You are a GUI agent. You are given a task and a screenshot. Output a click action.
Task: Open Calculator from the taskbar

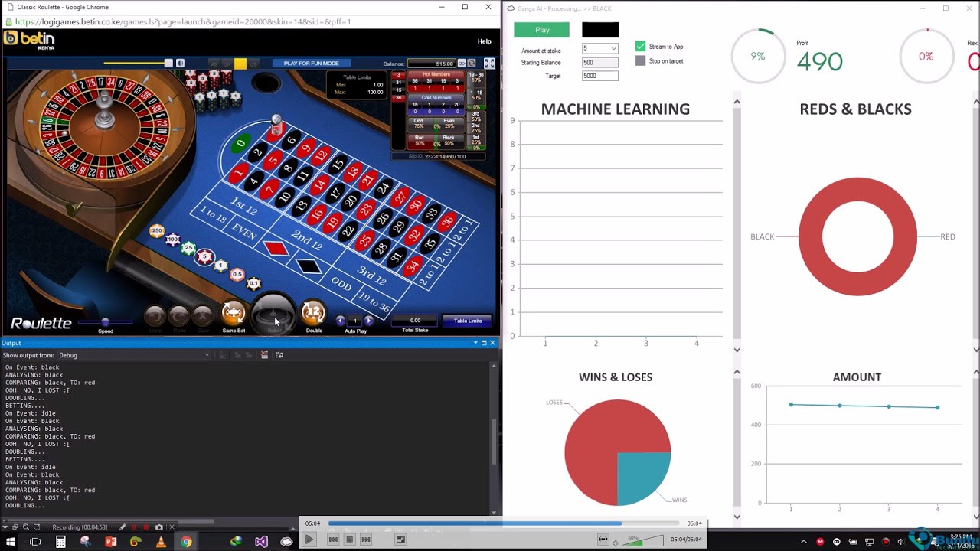60,542
